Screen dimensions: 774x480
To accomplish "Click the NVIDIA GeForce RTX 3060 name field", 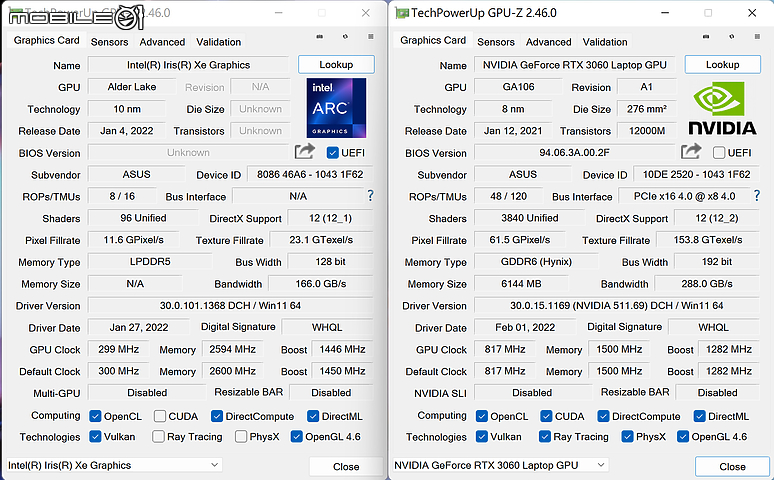I will point(575,65).
